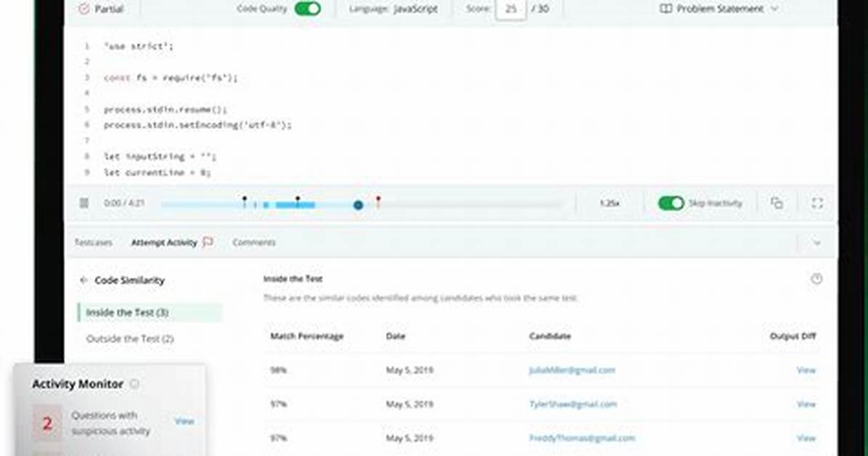Toggle the Code Quality switch

pyautogui.click(x=307, y=9)
